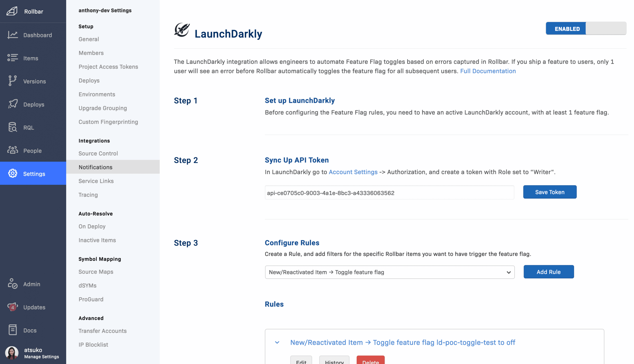Click the Settings gear icon in sidebar

(12, 173)
